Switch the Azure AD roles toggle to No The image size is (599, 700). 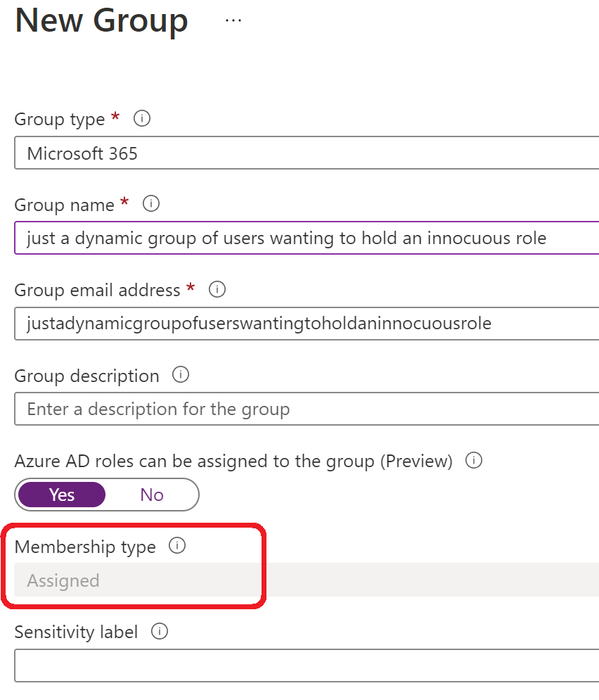pyautogui.click(x=152, y=495)
